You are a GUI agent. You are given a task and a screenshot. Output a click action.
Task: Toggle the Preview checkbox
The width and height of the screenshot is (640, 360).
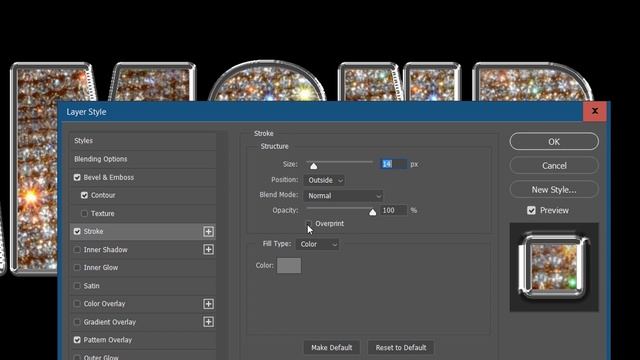coord(531,211)
